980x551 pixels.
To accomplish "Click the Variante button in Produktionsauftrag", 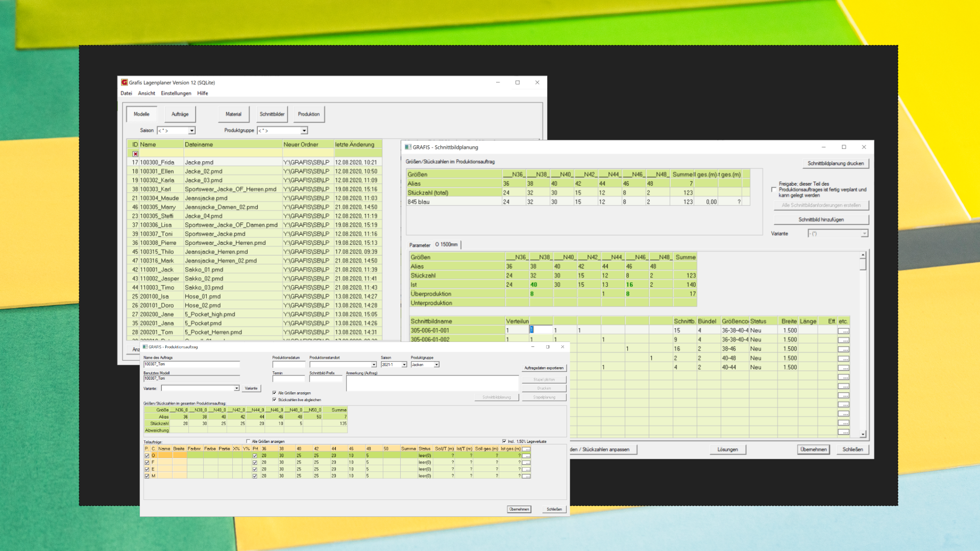I will click(251, 388).
